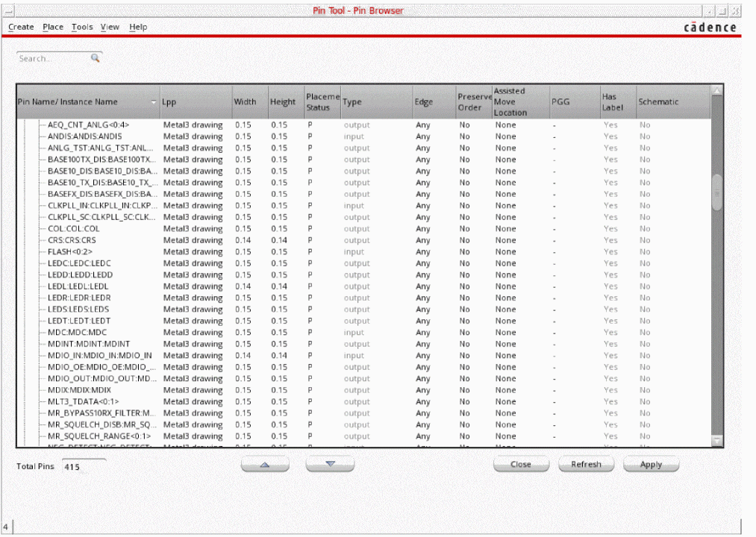This screenshot has height=537, width=756.
Task: Select the MDIO_OE pin row
Action: coord(363,367)
